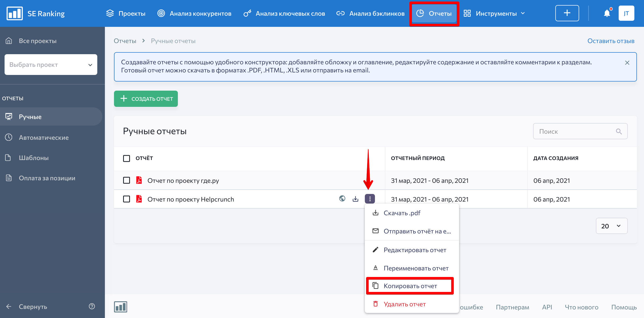
Task: Open report Отчет по проекту Helpcrunch
Action: pyautogui.click(x=191, y=199)
